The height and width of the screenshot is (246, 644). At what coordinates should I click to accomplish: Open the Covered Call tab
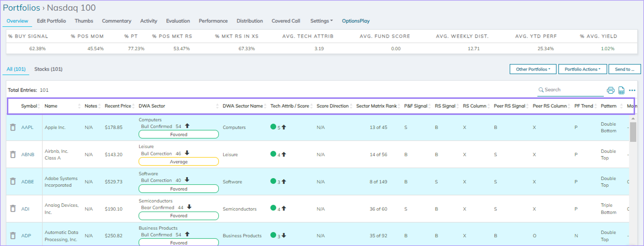pos(286,21)
